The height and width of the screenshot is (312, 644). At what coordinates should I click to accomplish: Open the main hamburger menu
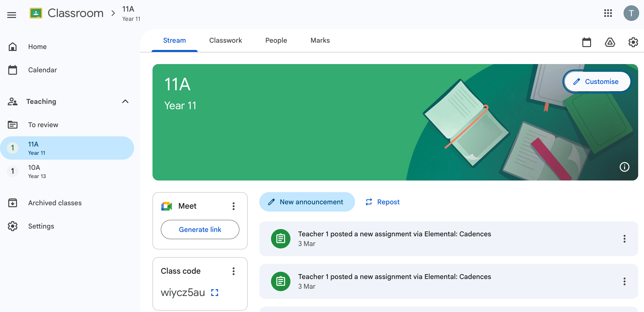(x=11, y=15)
